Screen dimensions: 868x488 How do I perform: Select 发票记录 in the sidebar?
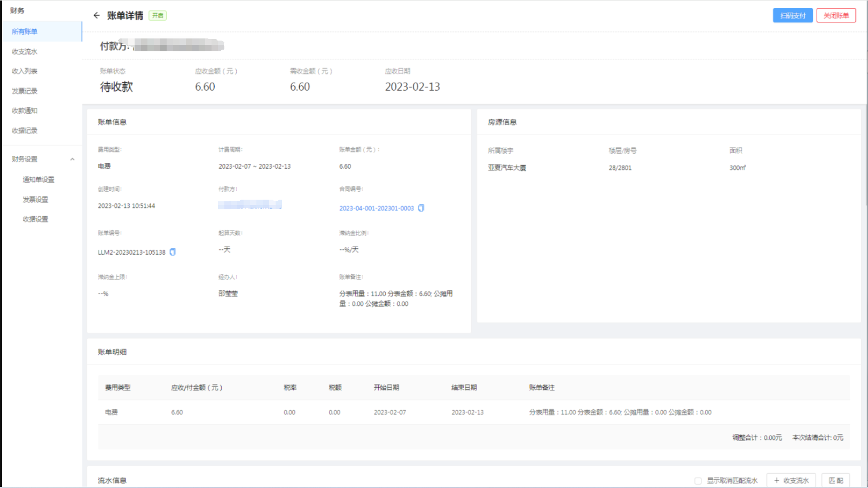point(25,91)
